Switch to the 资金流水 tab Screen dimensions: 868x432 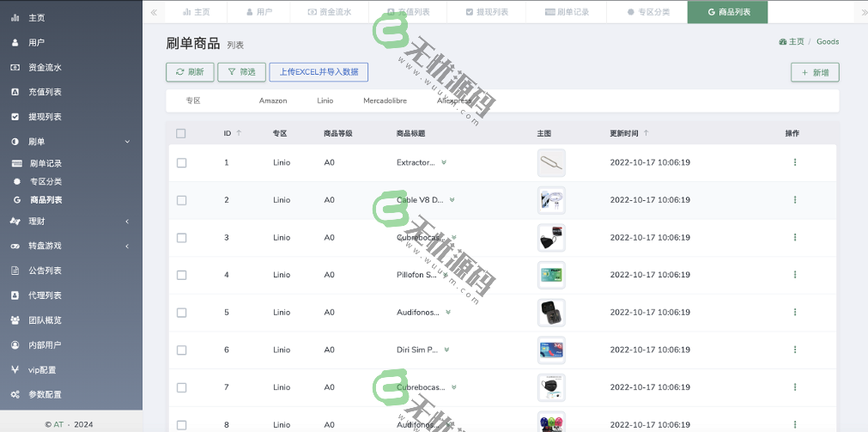click(x=330, y=12)
